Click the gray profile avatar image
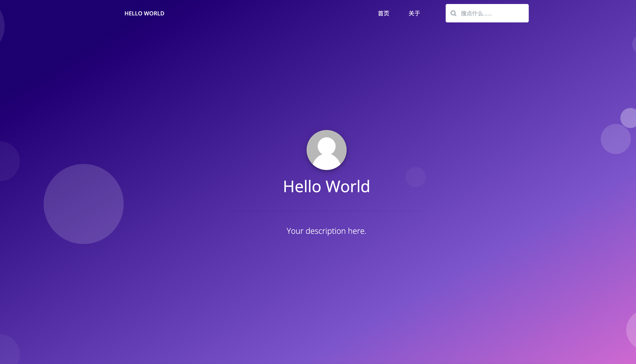The height and width of the screenshot is (364, 636). click(x=326, y=150)
